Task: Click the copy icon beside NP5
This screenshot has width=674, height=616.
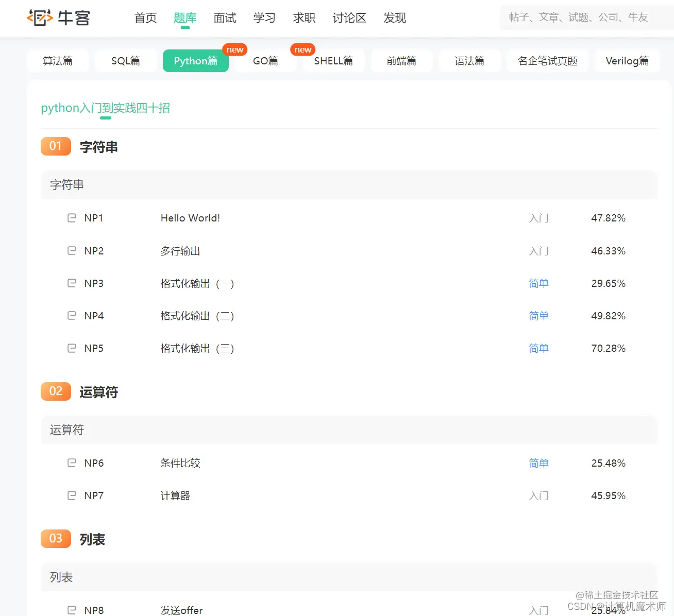Action: point(71,348)
